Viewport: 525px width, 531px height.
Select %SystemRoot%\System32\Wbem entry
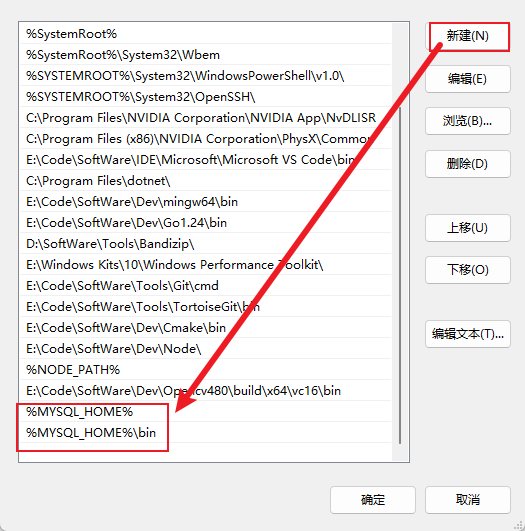tap(206, 55)
